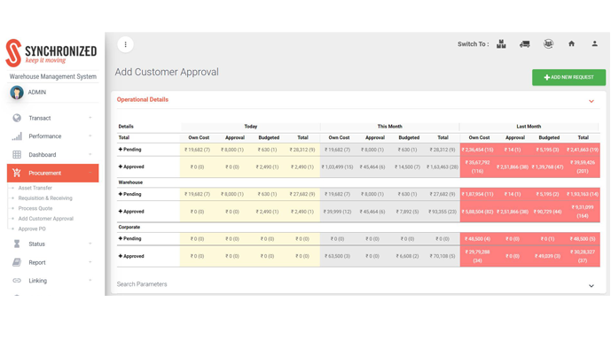Click the Corporate section label
611x364 pixels.
coord(129,228)
